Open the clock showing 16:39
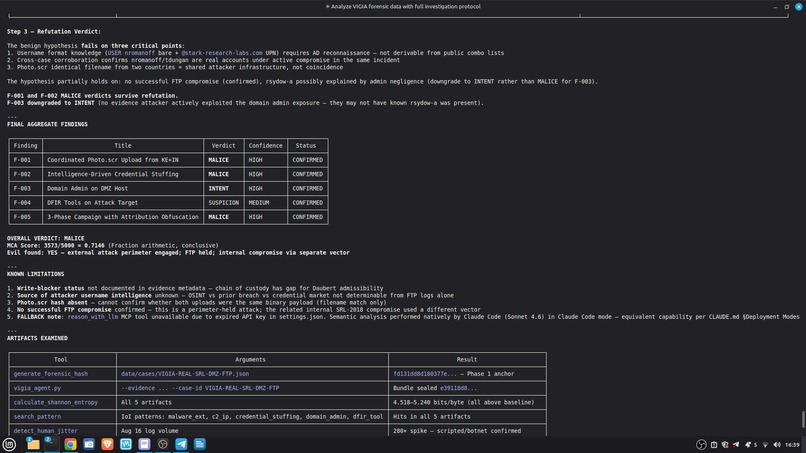Viewport: 806px width, 453px height. tap(792, 445)
